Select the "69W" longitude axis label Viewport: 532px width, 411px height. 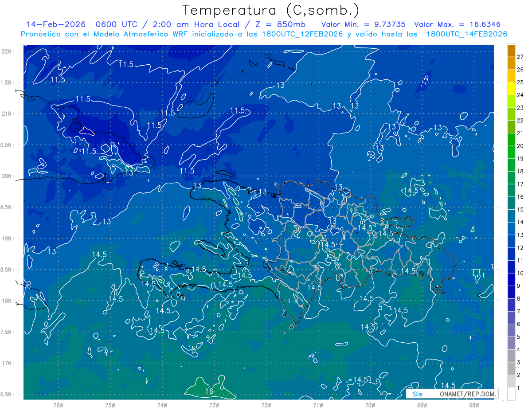coord(422,405)
